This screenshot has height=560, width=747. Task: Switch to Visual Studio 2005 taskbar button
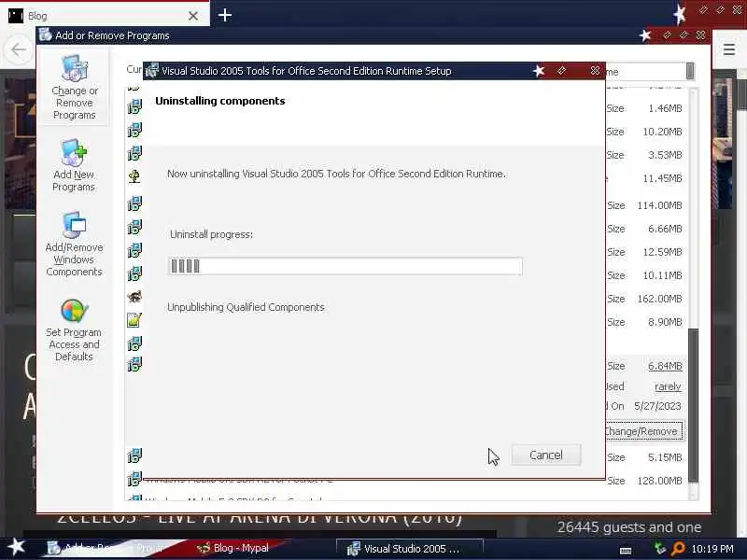click(410, 548)
